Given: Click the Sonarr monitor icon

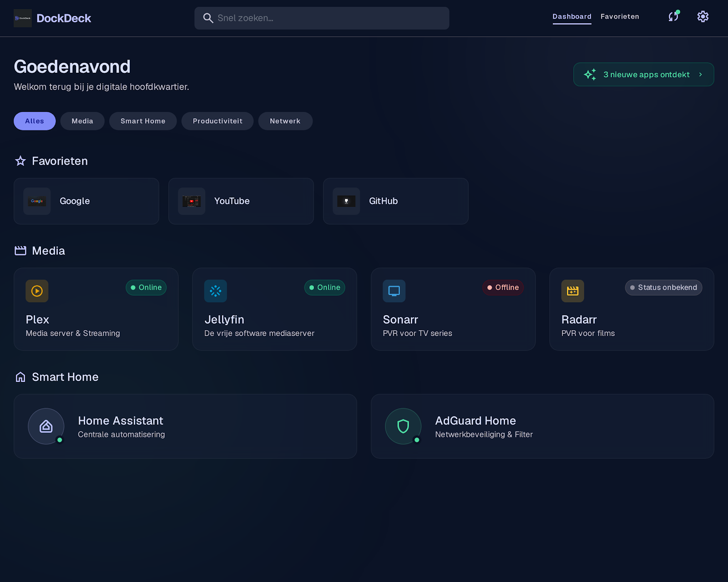Looking at the screenshot, I should pyautogui.click(x=394, y=291).
